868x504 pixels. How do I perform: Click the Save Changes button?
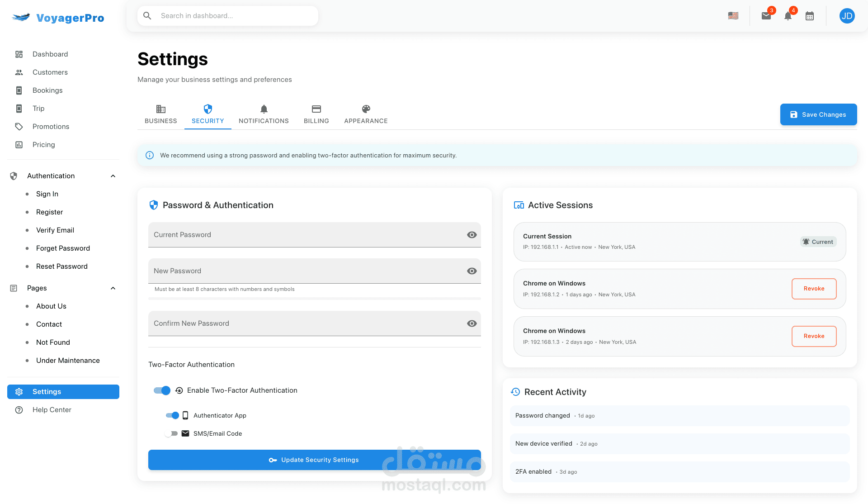pos(818,114)
